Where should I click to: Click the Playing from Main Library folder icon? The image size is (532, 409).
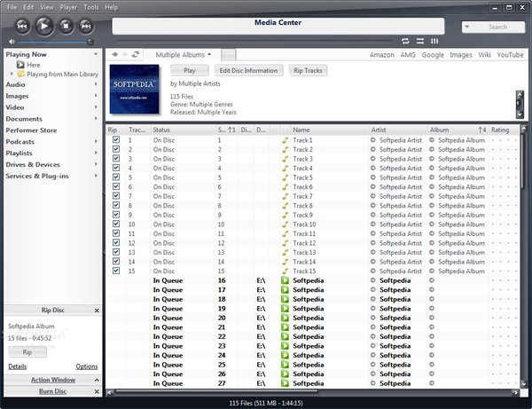21,74
